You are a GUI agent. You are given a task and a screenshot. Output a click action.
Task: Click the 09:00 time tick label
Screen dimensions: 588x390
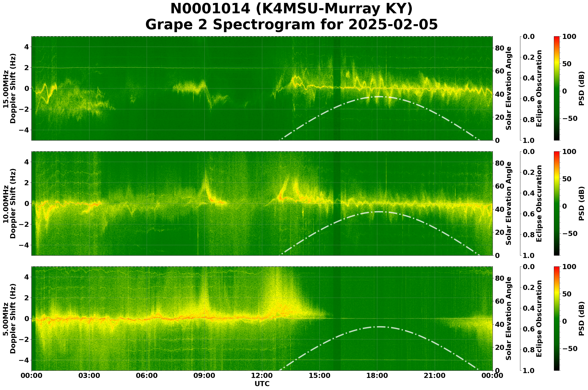tap(204, 375)
